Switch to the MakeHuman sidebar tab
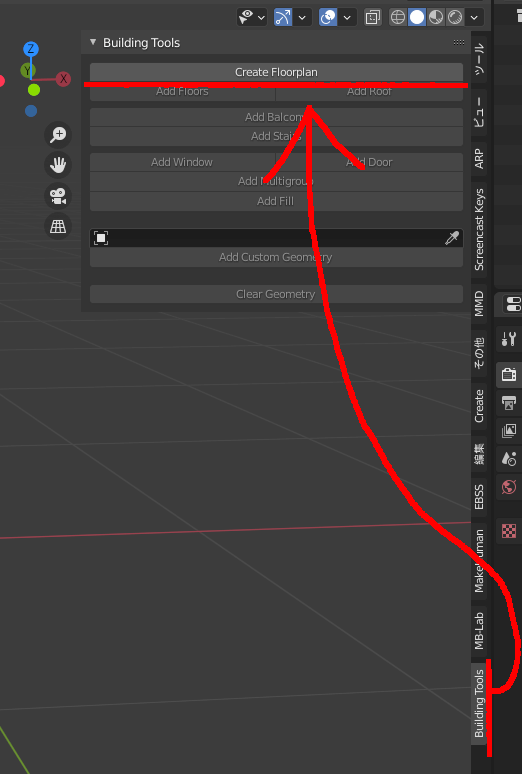522x774 pixels. [479, 561]
